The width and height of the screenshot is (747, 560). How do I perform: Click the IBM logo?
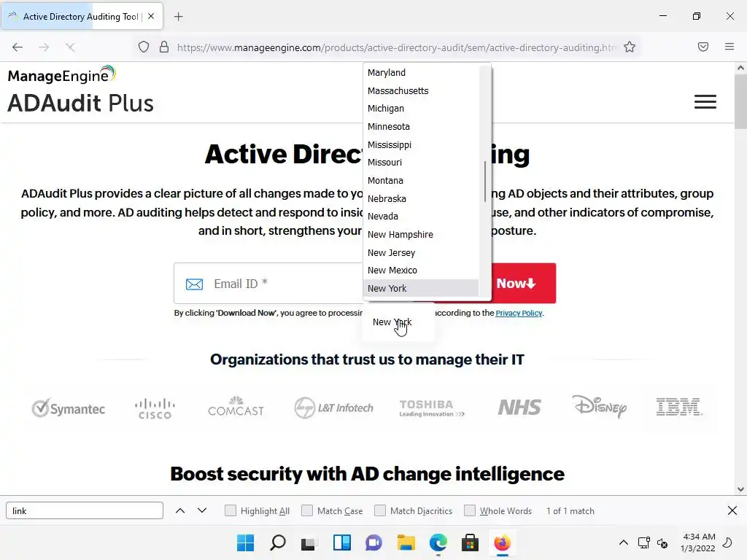click(x=679, y=407)
